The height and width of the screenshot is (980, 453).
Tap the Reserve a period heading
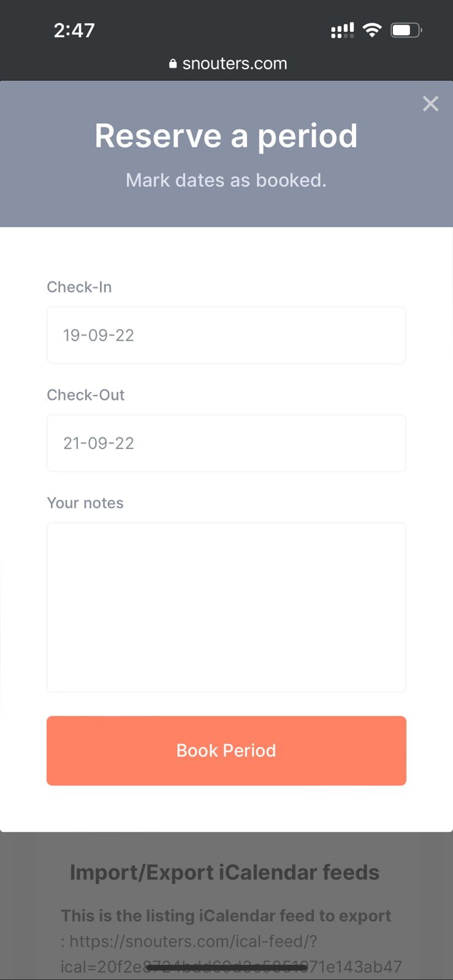[226, 136]
